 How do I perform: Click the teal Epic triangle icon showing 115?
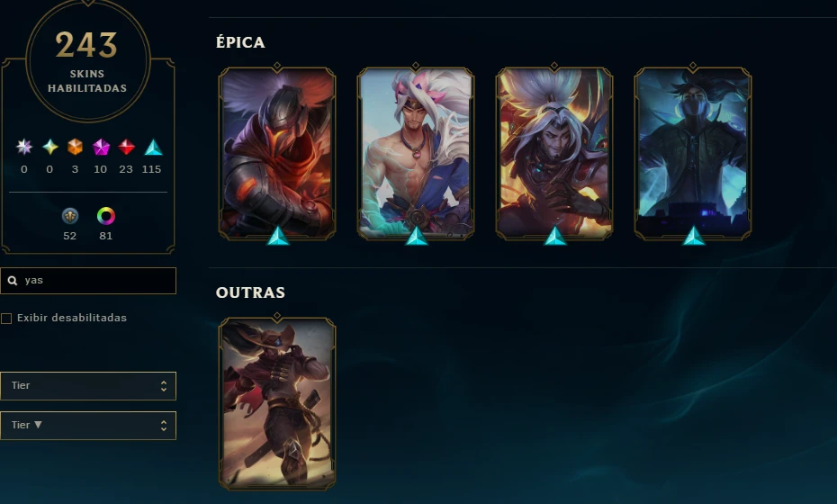click(x=153, y=148)
